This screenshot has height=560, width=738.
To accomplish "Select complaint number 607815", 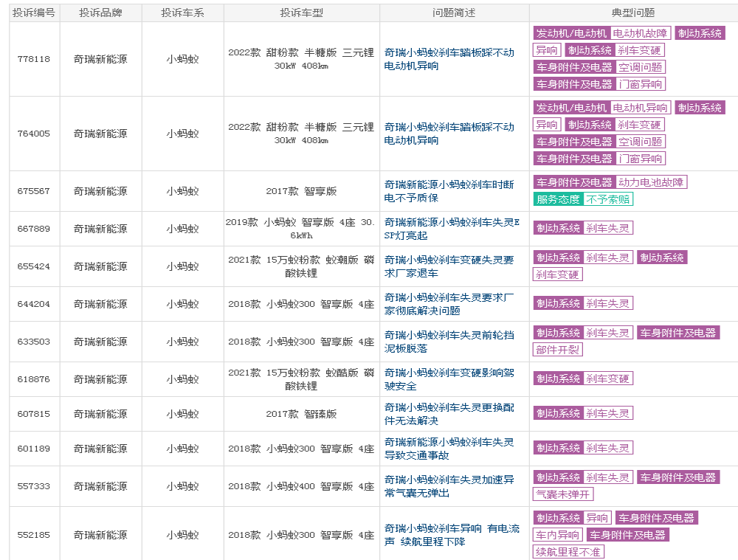I will pyautogui.click(x=34, y=414).
